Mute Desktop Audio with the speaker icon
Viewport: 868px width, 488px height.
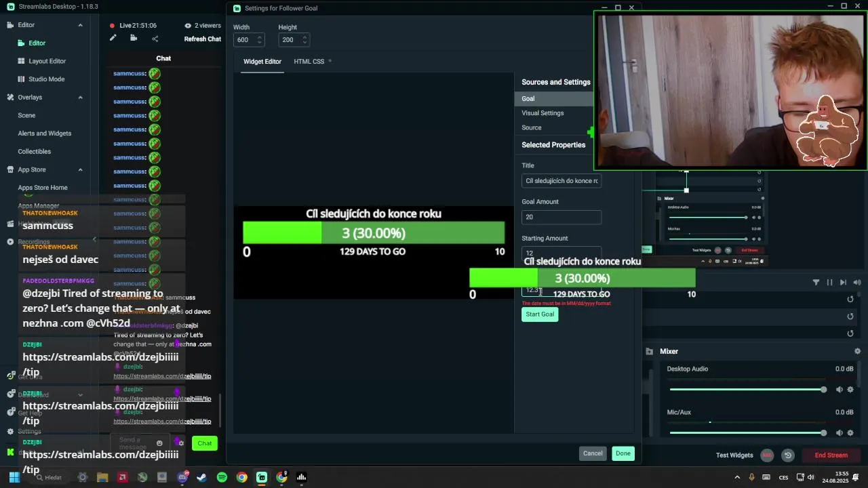(x=839, y=390)
